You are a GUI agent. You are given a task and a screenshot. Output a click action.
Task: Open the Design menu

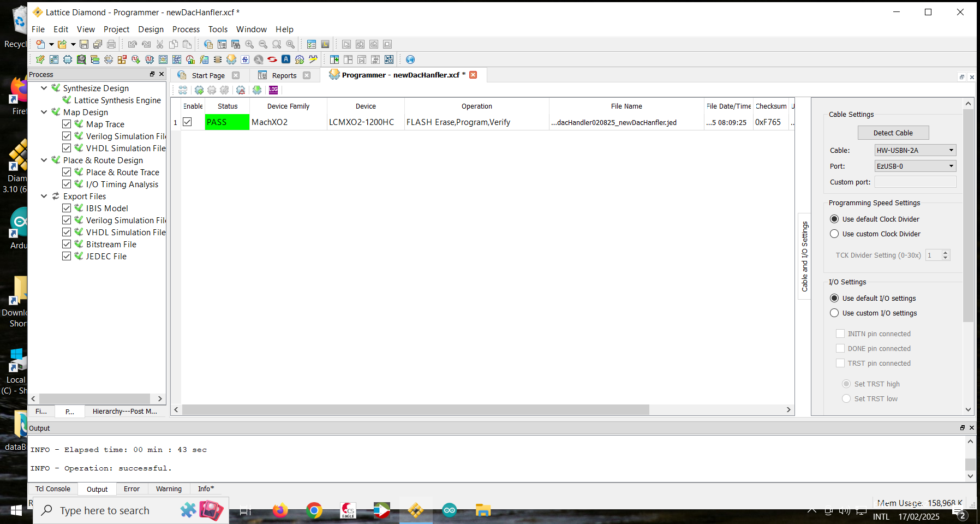(151, 29)
